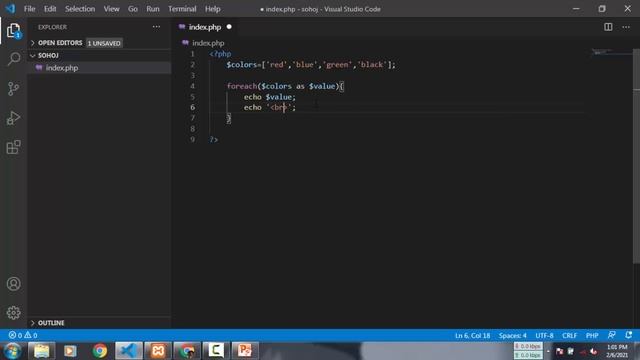Viewport: 640px width, 360px height.
Task: Click the unsaved dot on index.php tab
Action: click(x=229, y=27)
